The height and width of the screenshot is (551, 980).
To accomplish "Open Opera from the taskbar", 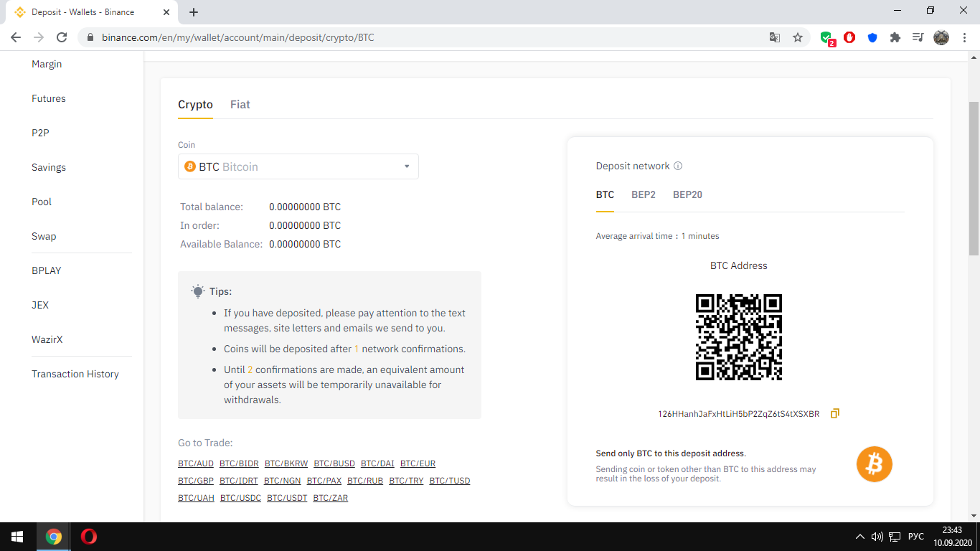I will click(x=89, y=537).
